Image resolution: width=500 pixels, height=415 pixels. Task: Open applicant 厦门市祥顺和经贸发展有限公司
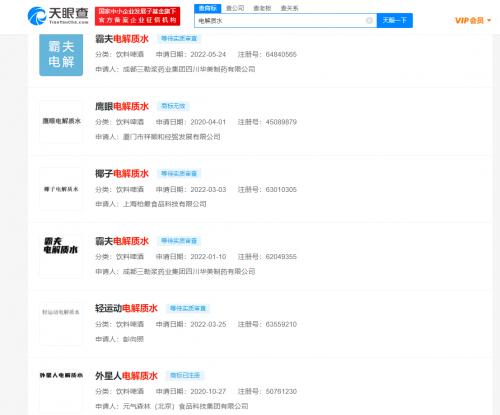(172, 137)
